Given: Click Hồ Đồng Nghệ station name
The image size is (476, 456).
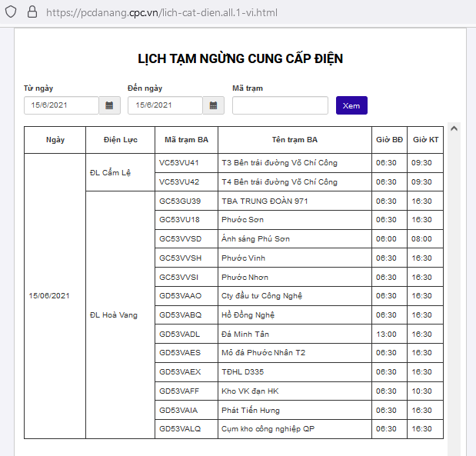Looking at the screenshot, I should tap(248, 315).
